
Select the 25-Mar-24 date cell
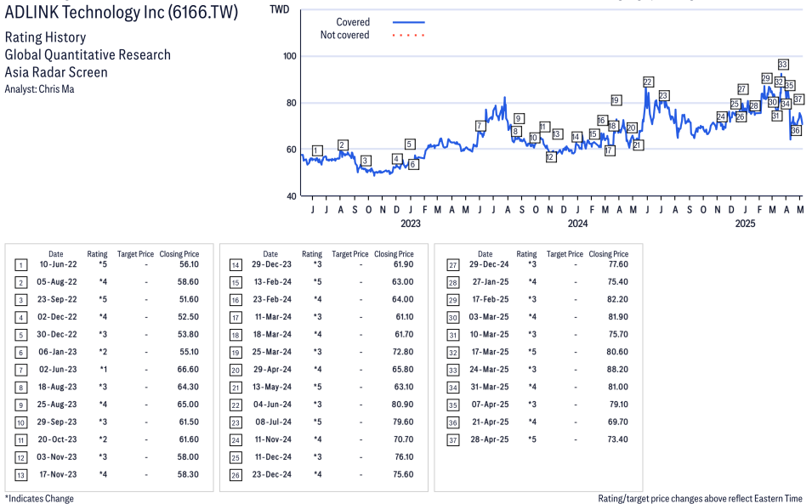pyautogui.click(x=272, y=352)
